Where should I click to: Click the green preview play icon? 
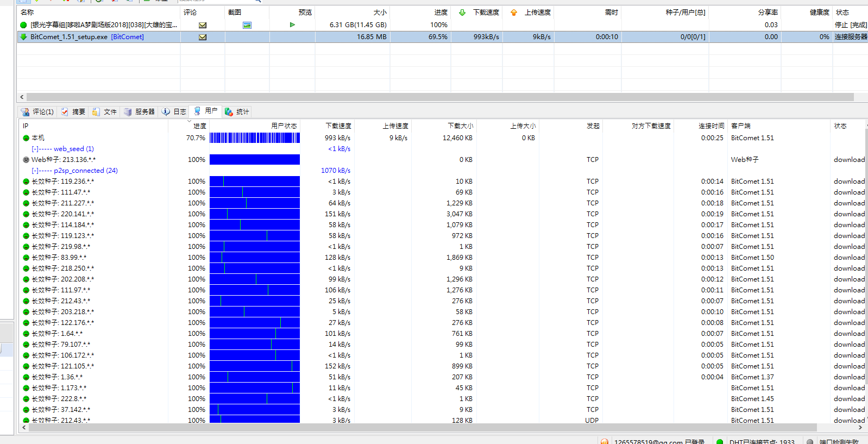tap(292, 25)
